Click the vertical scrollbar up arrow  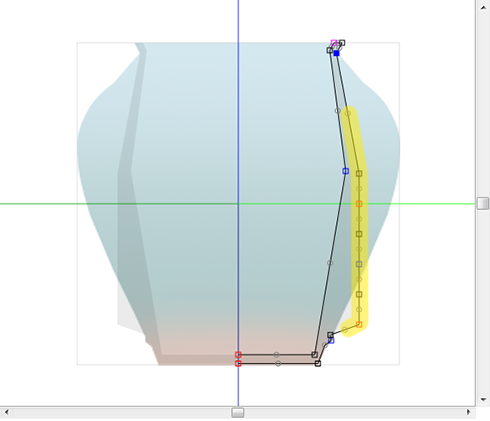point(483,8)
